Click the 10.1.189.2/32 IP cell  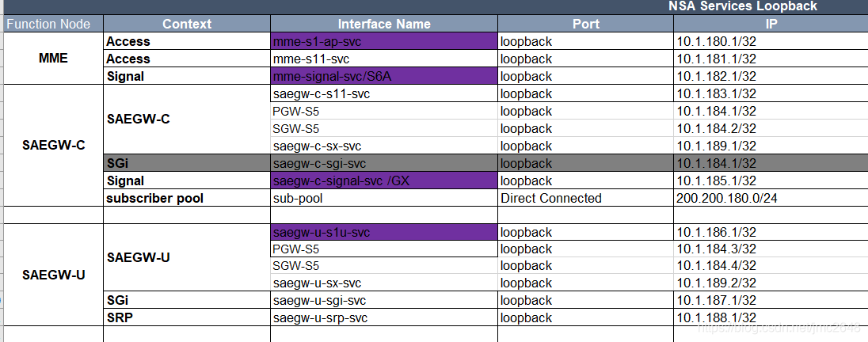(771, 283)
